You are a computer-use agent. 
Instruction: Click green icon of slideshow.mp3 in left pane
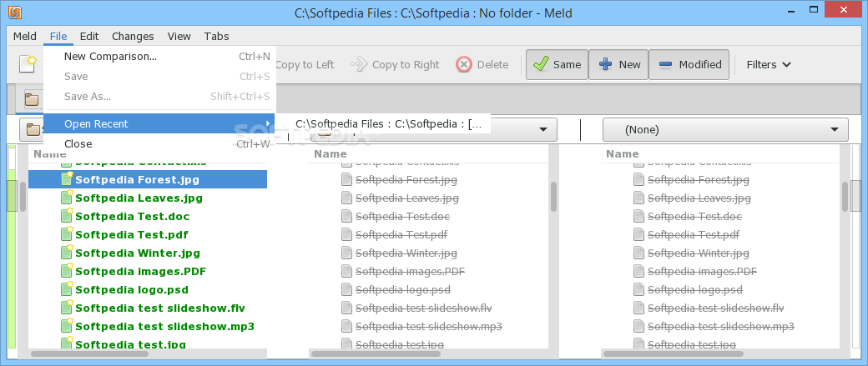pyautogui.click(x=67, y=326)
